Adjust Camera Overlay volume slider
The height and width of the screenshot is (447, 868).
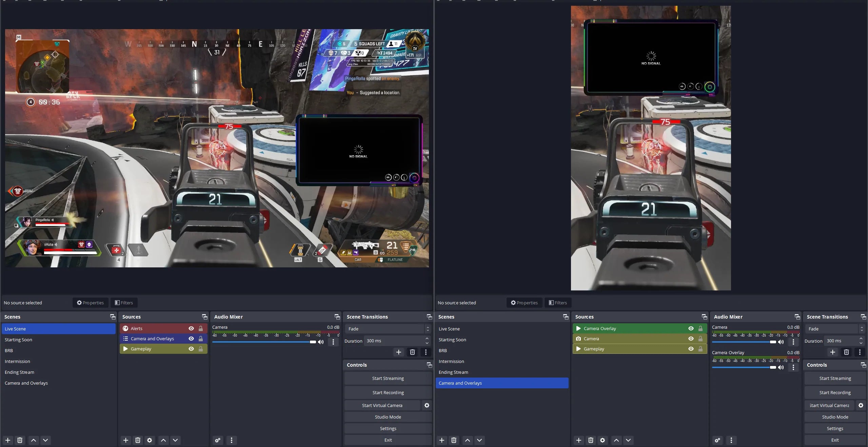(x=744, y=367)
